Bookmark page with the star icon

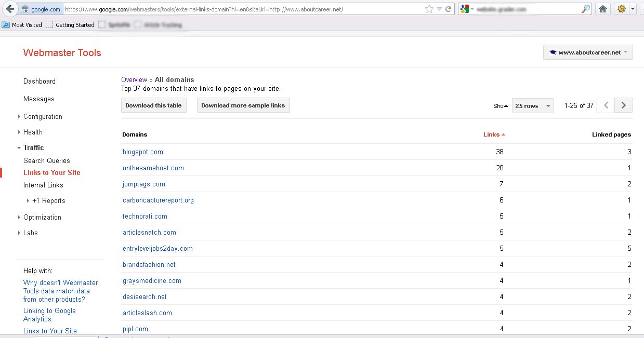[429, 9]
